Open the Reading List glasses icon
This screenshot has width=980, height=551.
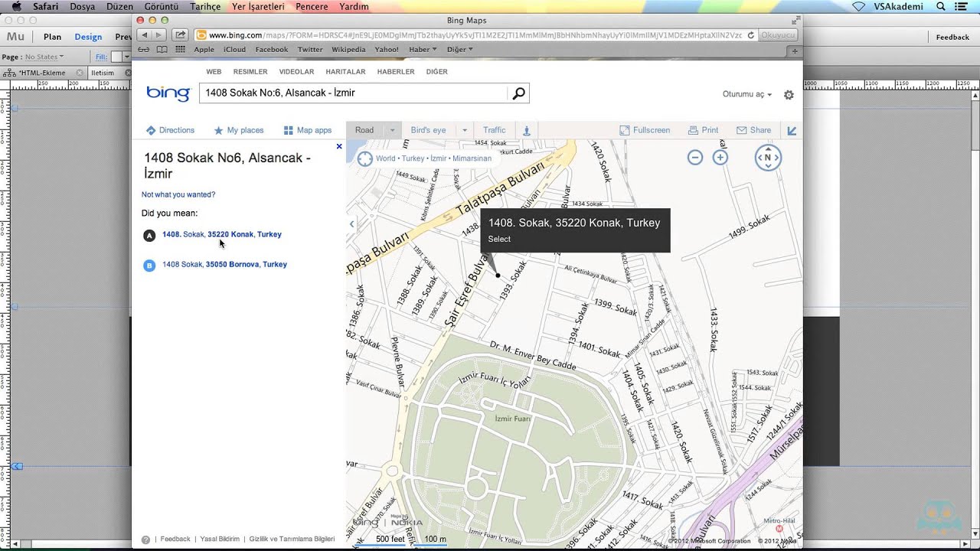pyautogui.click(x=144, y=50)
